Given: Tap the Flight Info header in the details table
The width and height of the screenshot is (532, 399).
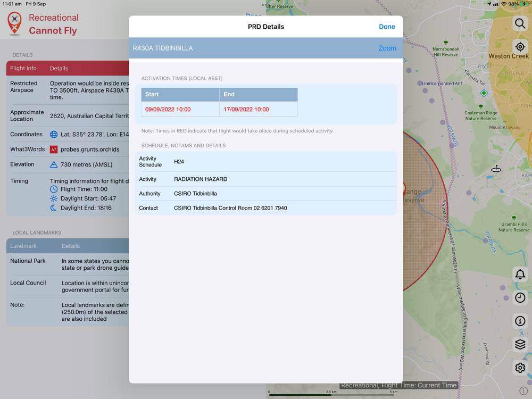Looking at the screenshot, I should click(23, 68).
